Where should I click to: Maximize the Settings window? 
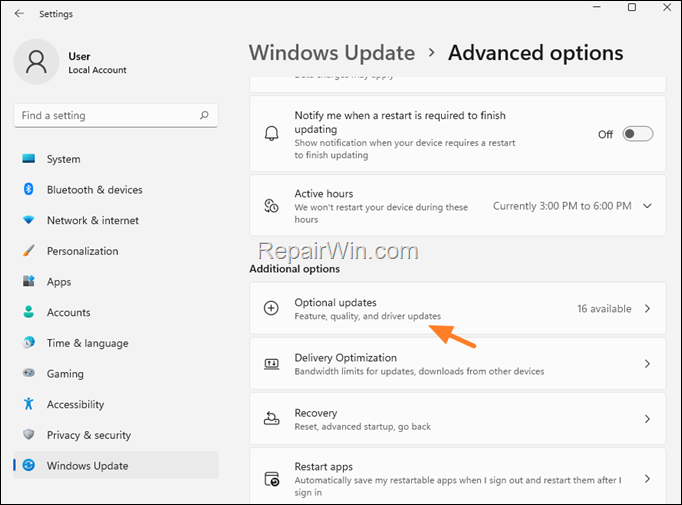[632, 7]
